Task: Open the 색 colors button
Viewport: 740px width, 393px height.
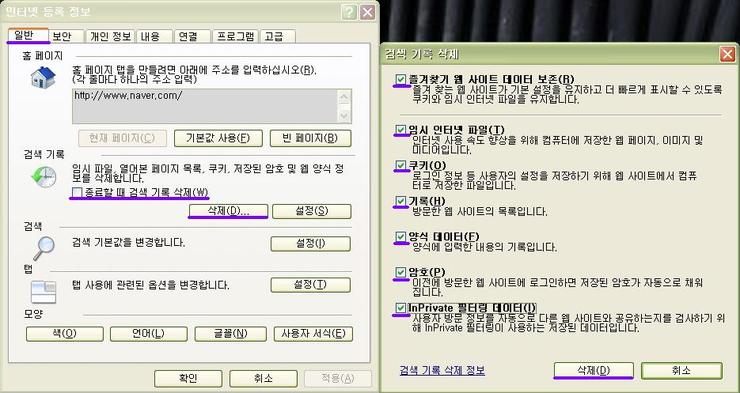Action: (65, 334)
